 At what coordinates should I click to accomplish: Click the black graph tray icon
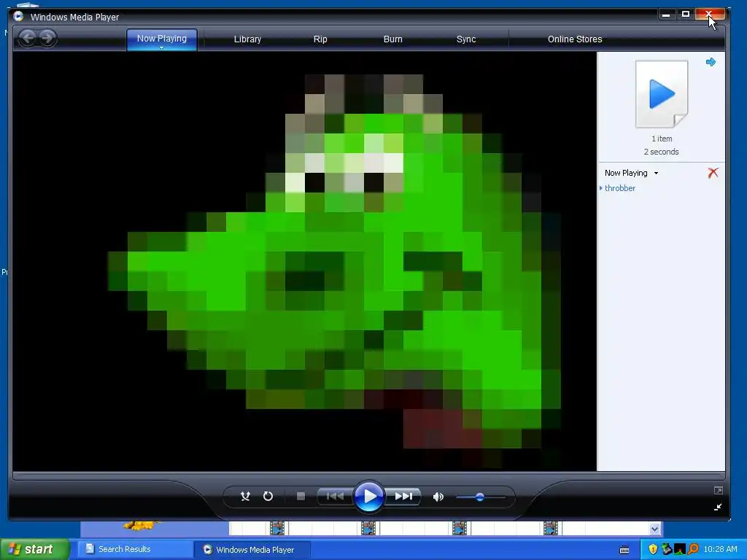pos(681,549)
